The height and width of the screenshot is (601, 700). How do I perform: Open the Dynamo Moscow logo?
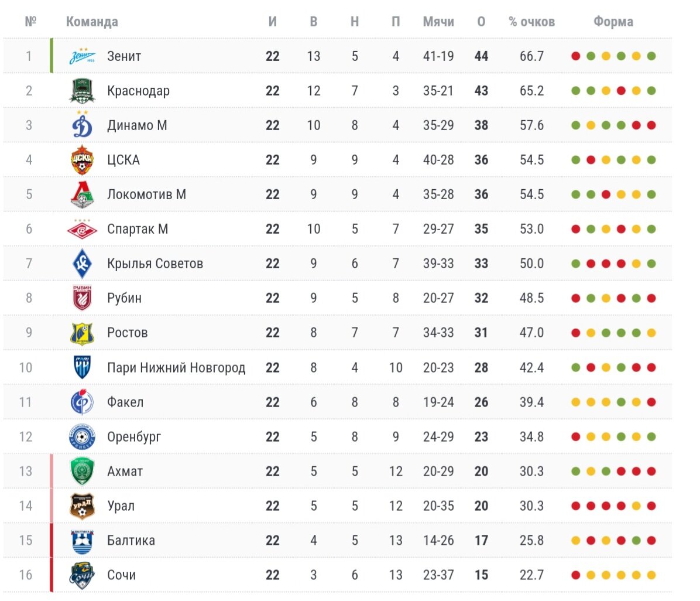pyautogui.click(x=82, y=125)
